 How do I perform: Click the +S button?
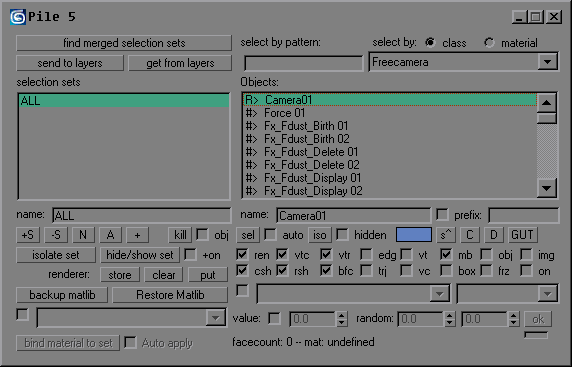point(28,235)
